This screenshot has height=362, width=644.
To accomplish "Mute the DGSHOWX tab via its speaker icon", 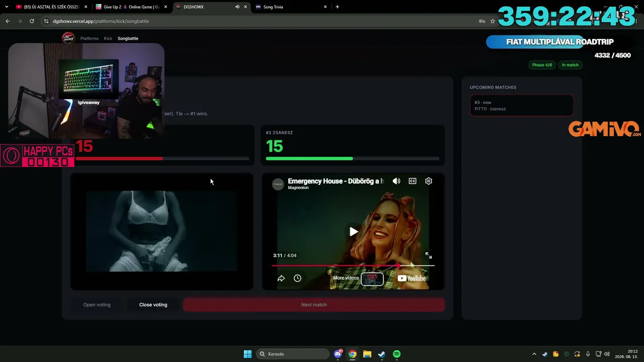I will pyautogui.click(x=237, y=7).
